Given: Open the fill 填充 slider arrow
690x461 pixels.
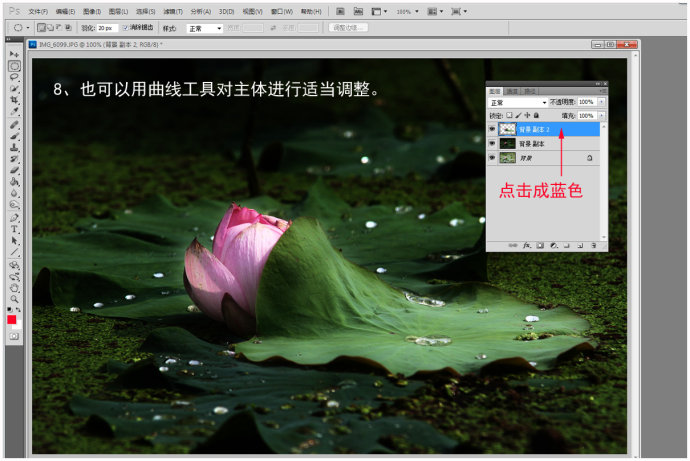Looking at the screenshot, I should click(602, 115).
